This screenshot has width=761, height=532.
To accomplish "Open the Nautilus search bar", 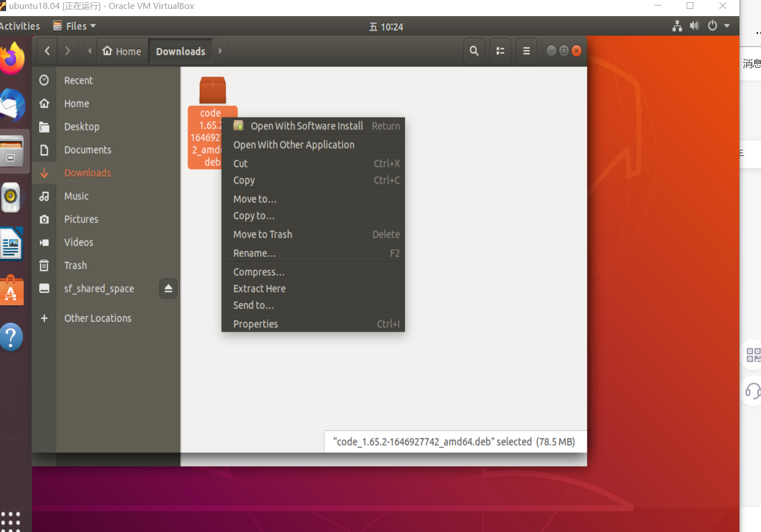I will (474, 50).
